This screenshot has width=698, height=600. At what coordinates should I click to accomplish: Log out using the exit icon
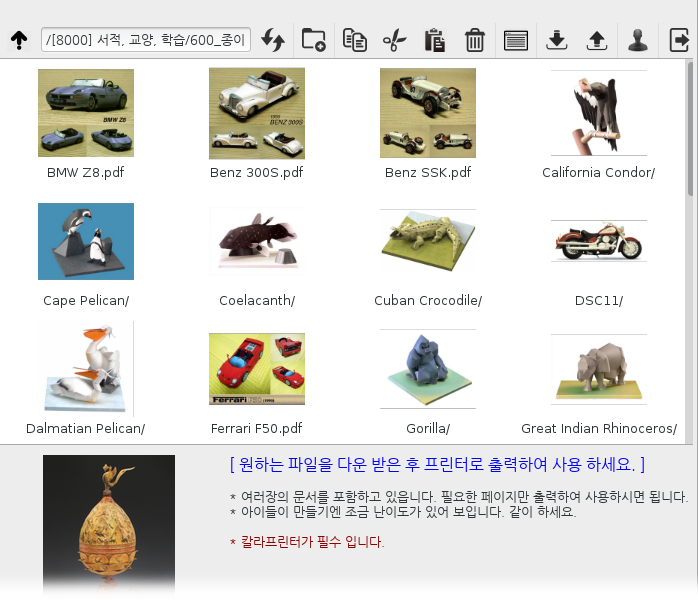(679, 40)
